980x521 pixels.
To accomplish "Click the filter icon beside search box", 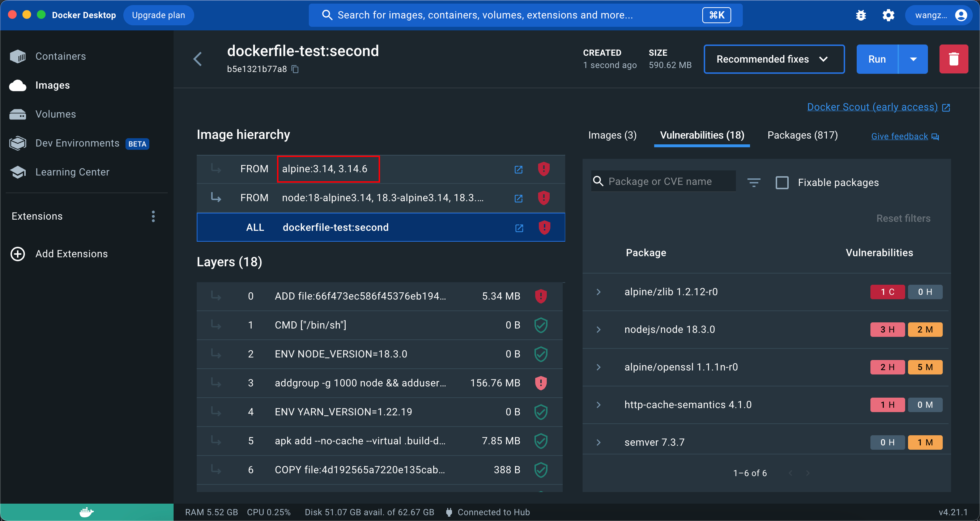I will pyautogui.click(x=753, y=182).
